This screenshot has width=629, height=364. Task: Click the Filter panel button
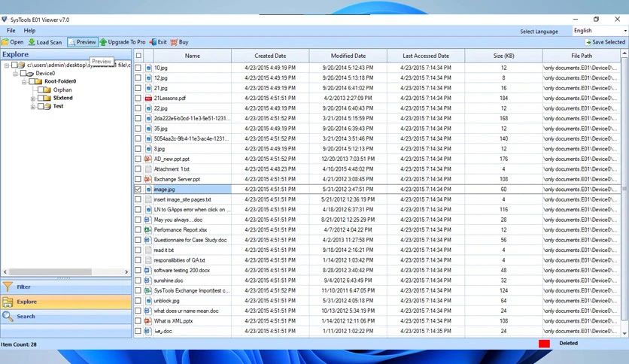tap(65, 287)
